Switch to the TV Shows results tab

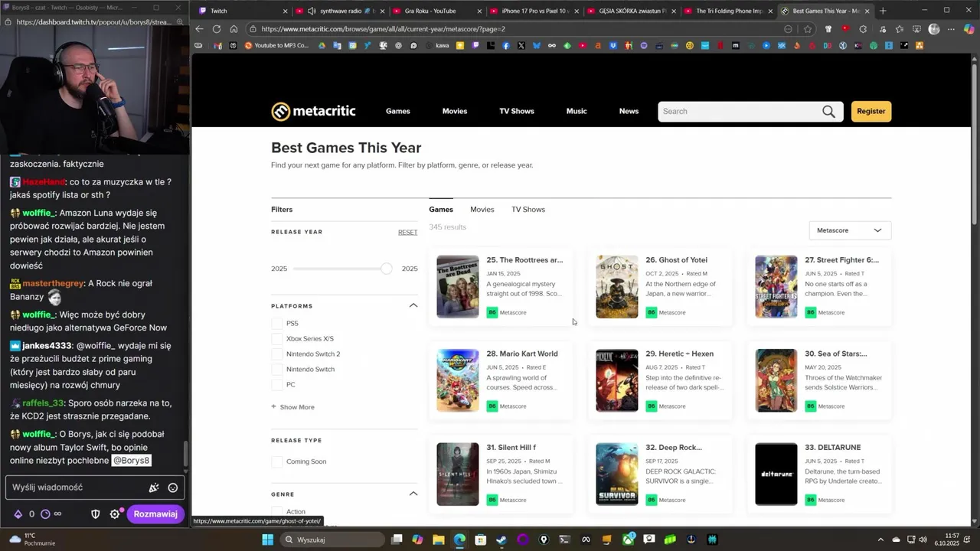tap(528, 210)
